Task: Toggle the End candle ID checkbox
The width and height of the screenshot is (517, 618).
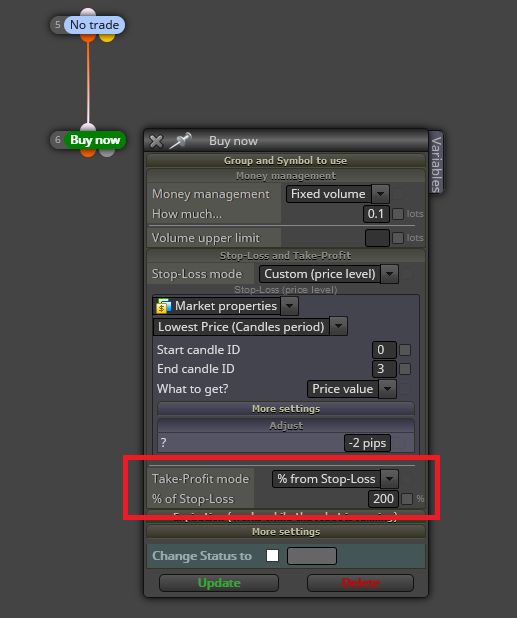Action: 405,369
